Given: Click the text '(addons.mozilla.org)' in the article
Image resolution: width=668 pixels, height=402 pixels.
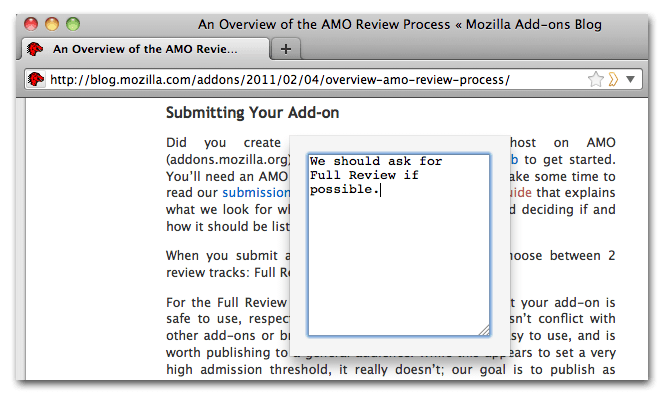Looking at the screenshot, I should tap(228, 160).
